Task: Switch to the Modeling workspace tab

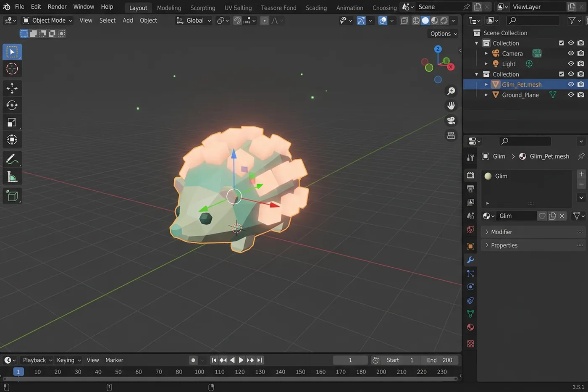Action: tap(169, 8)
